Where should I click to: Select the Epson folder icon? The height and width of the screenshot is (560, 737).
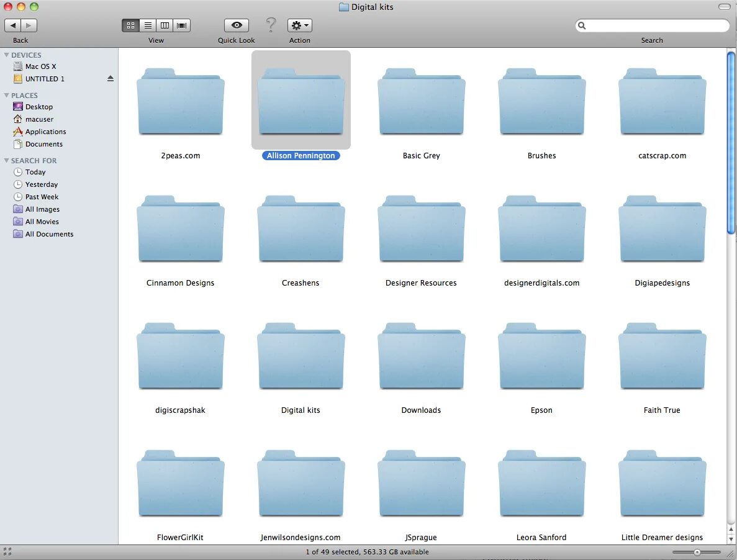point(542,356)
